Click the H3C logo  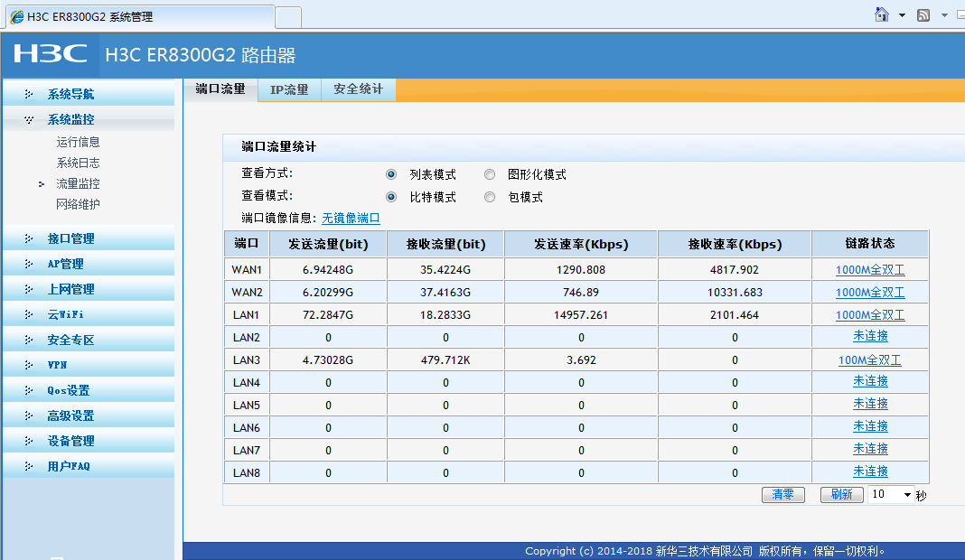(x=51, y=54)
